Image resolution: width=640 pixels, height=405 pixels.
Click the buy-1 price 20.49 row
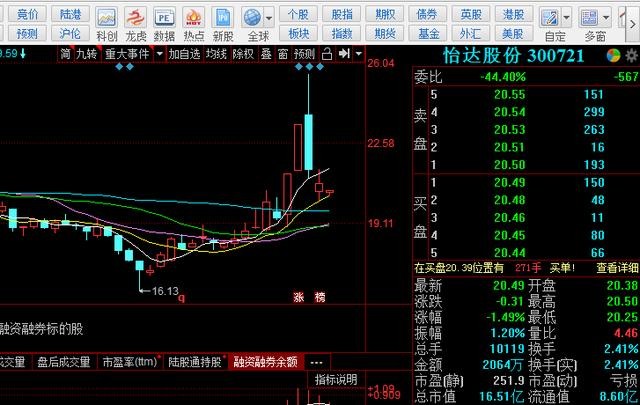pyautogui.click(x=534, y=182)
